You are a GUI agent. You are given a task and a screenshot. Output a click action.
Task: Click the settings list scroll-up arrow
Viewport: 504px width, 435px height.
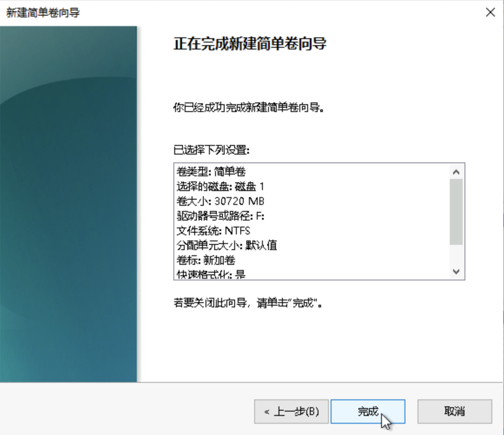pos(456,172)
